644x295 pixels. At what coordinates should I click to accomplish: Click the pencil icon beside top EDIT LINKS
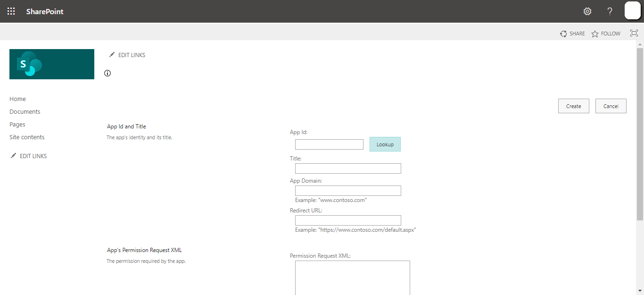click(x=112, y=55)
